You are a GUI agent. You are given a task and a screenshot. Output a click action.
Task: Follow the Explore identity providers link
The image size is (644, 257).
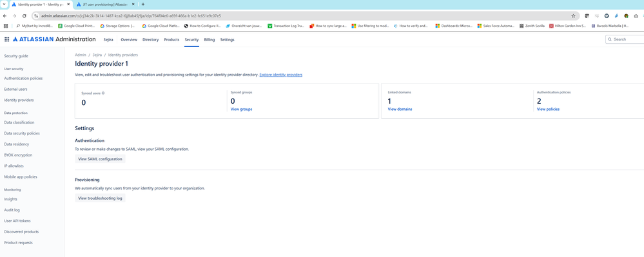click(281, 75)
